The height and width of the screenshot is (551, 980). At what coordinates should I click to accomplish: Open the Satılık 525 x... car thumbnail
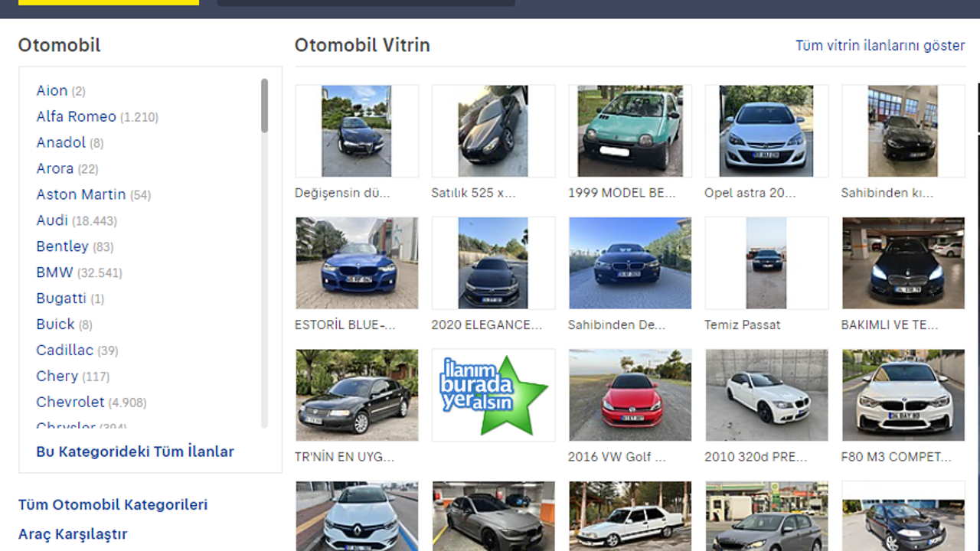[x=493, y=131]
